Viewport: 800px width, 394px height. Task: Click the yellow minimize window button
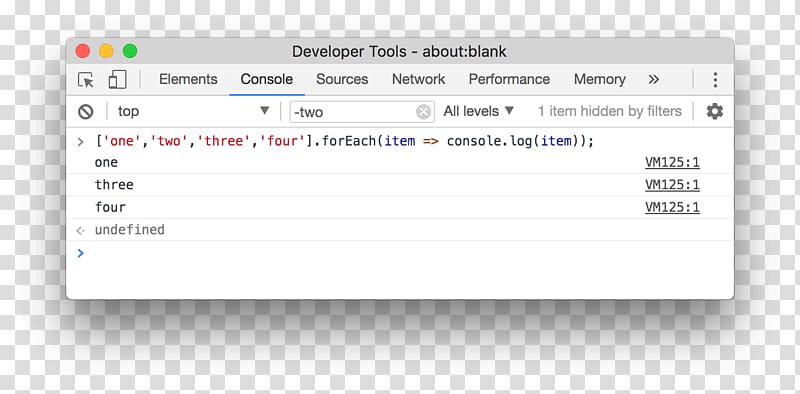click(106, 51)
